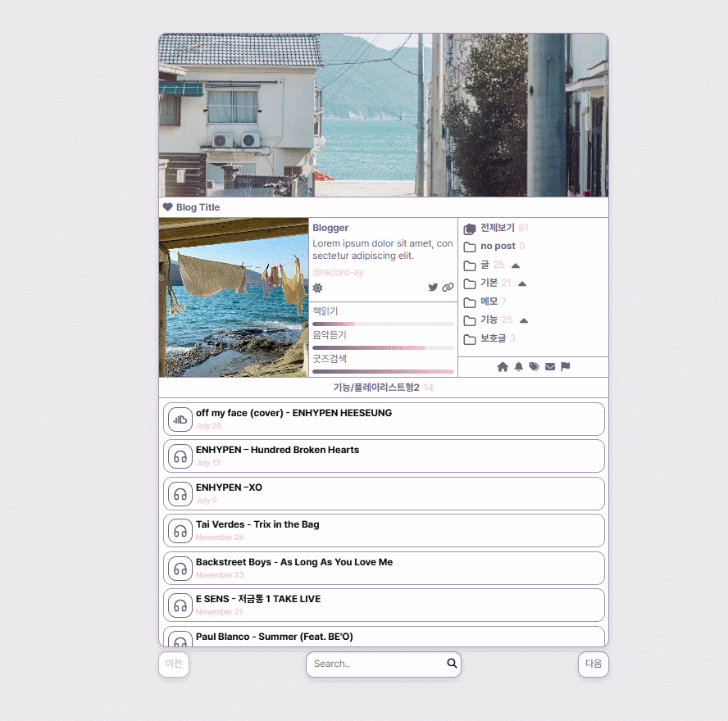
Task: Click the Blogger name text
Action: (330, 228)
